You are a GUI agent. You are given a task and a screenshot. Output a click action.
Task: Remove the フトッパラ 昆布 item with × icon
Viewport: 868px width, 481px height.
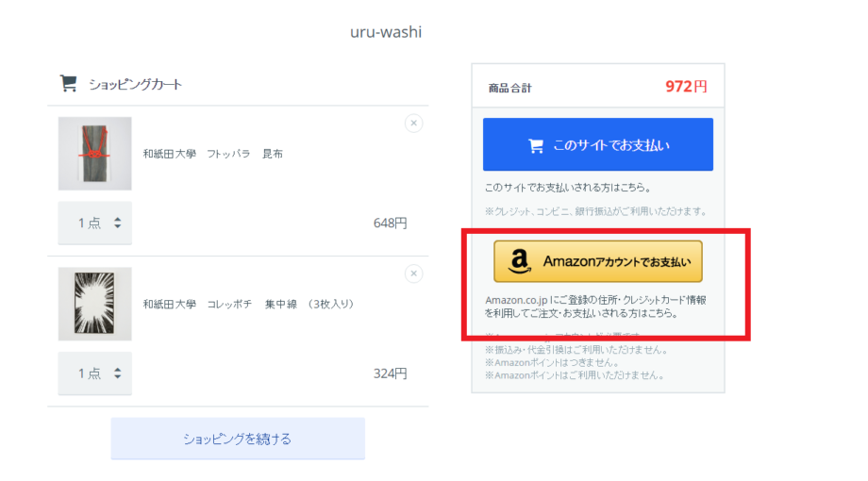pos(413,124)
